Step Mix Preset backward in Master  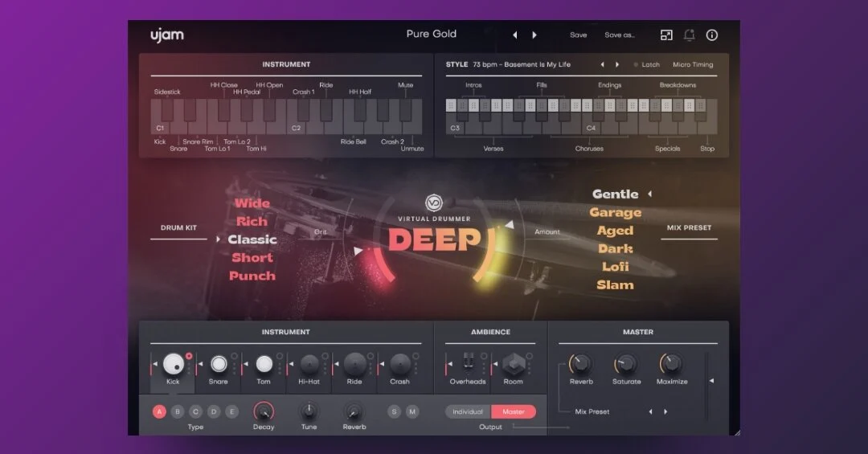click(650, 411)
